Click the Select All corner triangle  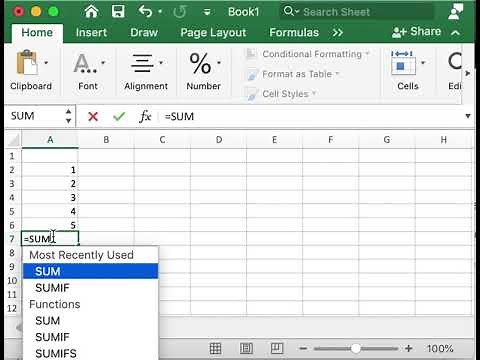pyautogui.click(x=13, y=140)
